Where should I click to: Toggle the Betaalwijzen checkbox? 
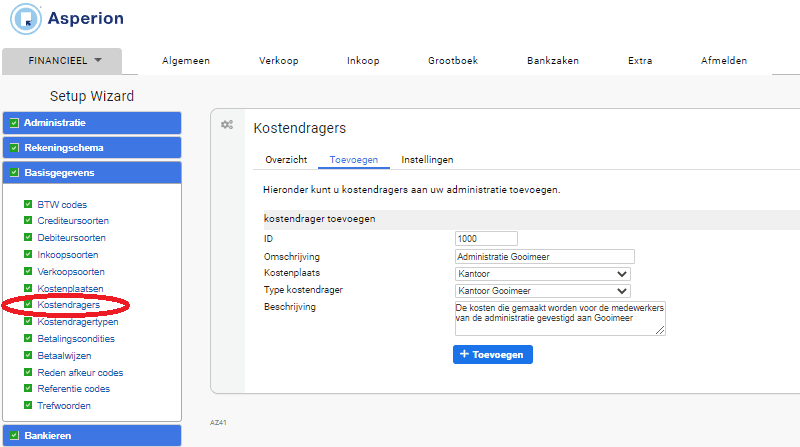28,355
